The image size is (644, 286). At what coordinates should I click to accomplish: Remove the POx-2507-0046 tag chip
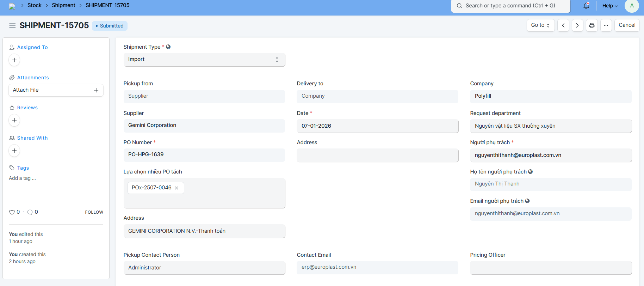[177, 188]
